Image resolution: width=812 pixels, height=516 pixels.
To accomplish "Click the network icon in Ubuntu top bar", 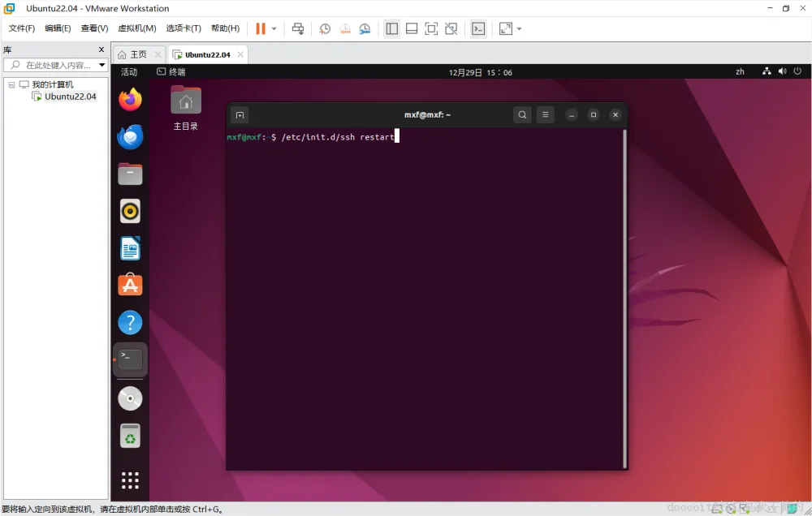I will (x=767, y=71).
